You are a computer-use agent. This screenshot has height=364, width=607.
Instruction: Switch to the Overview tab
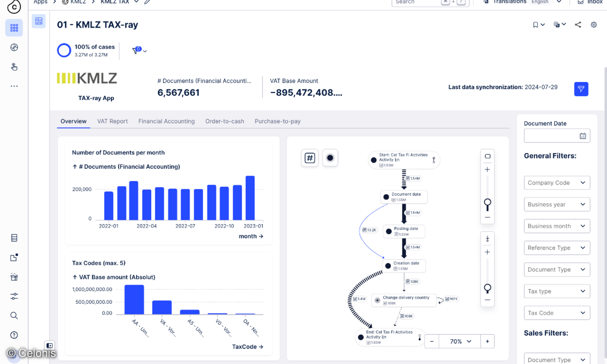[x=74, y=121]
